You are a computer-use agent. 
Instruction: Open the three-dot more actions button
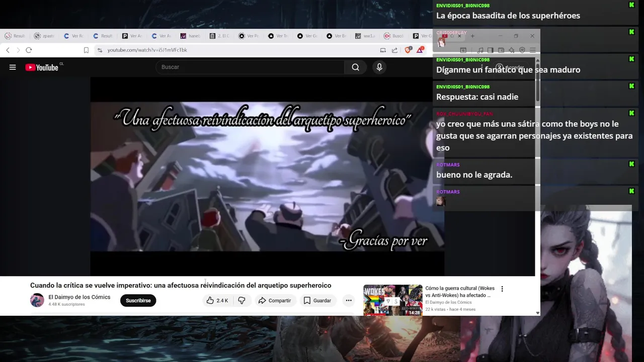348,301
